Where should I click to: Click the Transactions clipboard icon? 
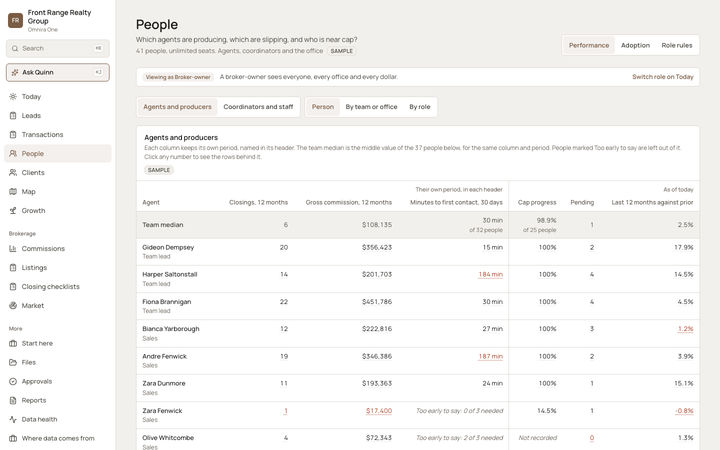click(13, 135)
